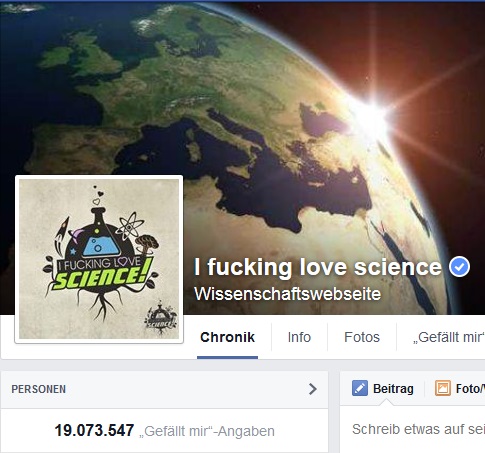Screen dimensions: 485x453
Task: Click the large flask science logo
Action: pyautogui.click(x=101, y=252)
